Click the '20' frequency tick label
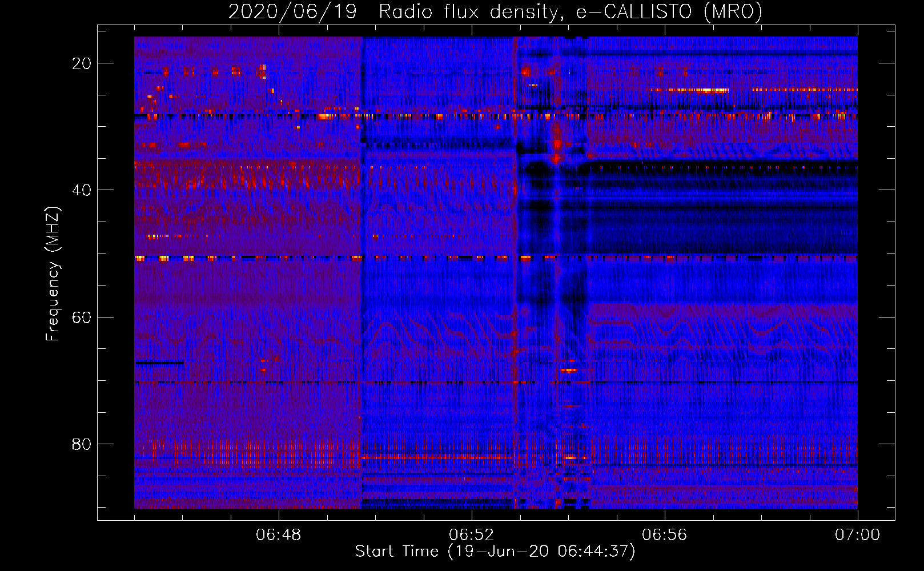Screen dimensions: 924x571 click(82, 63)
